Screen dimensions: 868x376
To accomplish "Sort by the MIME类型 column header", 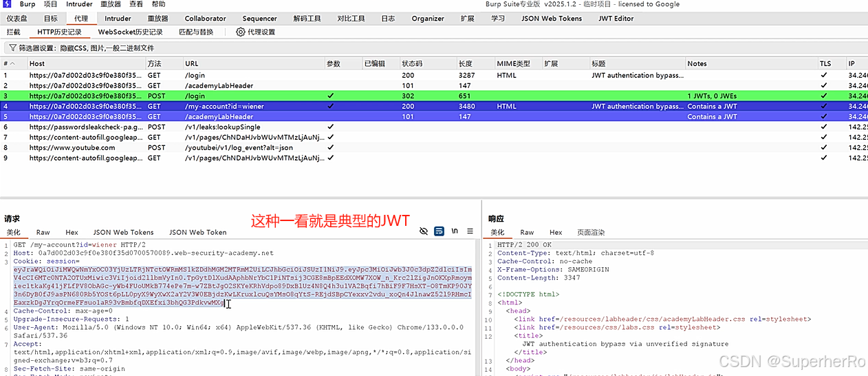I will [x=518, y=63].
